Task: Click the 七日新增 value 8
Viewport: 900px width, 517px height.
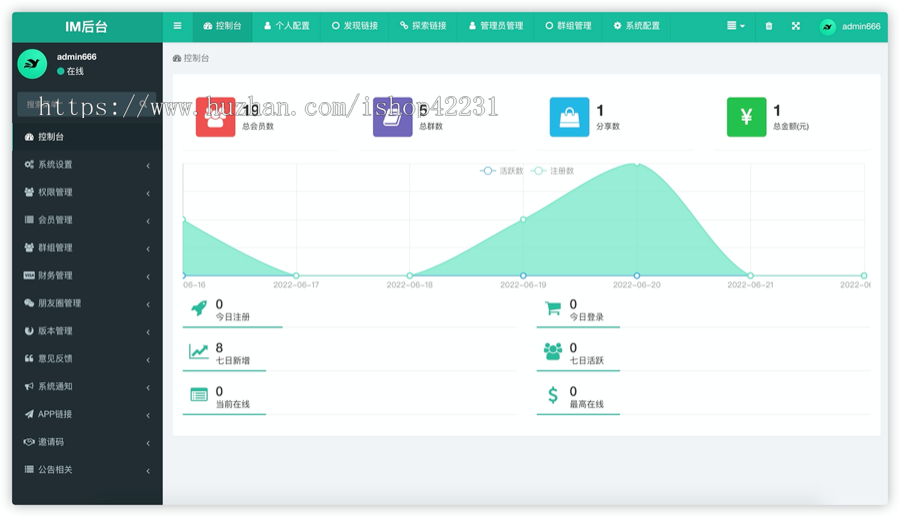Action: click(x=219, y=348)
